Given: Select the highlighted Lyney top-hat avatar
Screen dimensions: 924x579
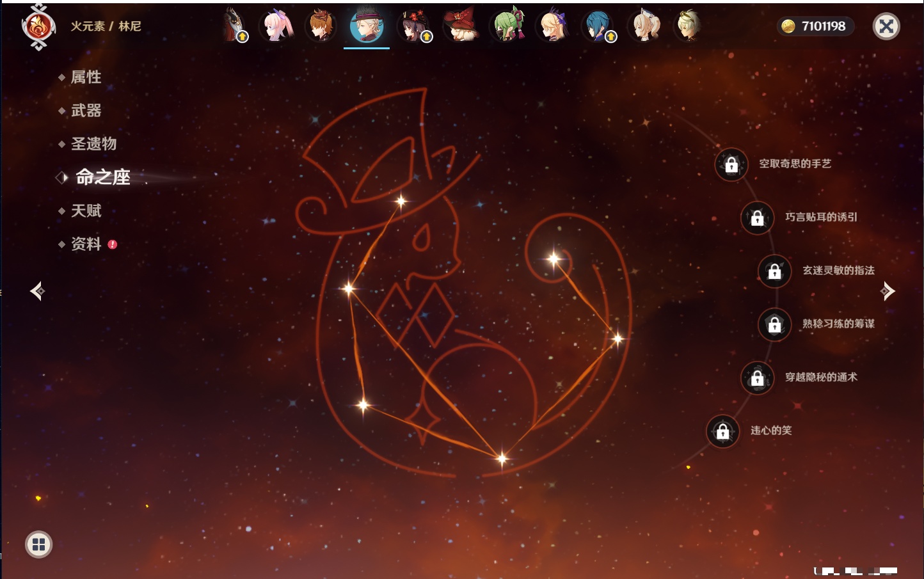Looking at the screenshot, I should 367,26.
